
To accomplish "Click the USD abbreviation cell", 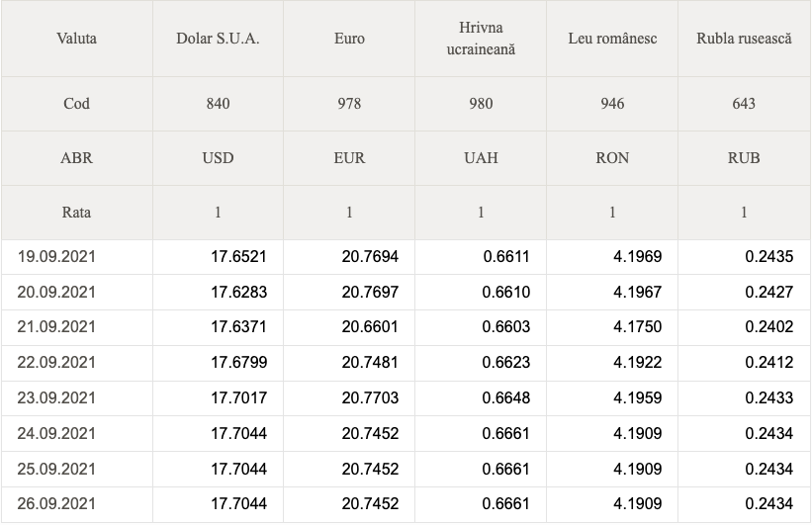I will point(218,158).
